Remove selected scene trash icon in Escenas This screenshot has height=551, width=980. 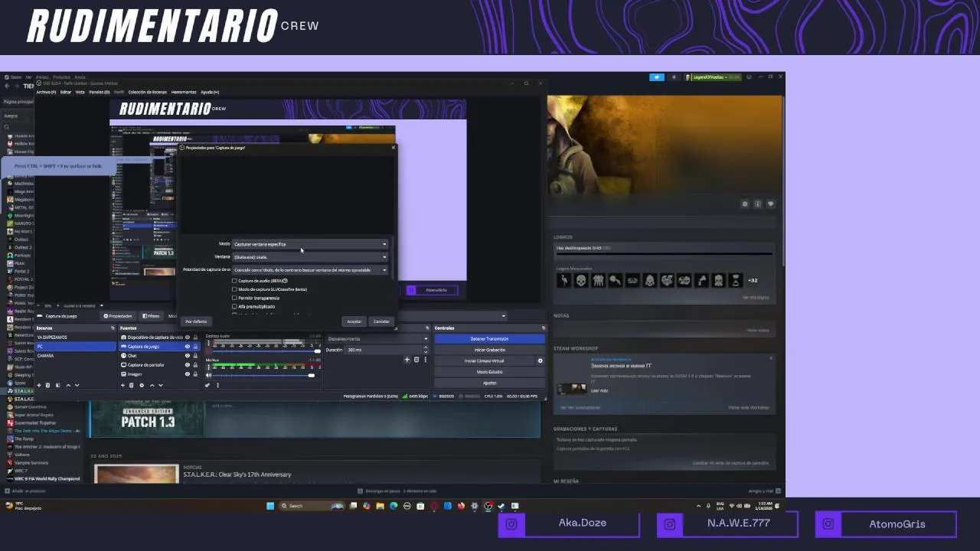tap(47, 385)
